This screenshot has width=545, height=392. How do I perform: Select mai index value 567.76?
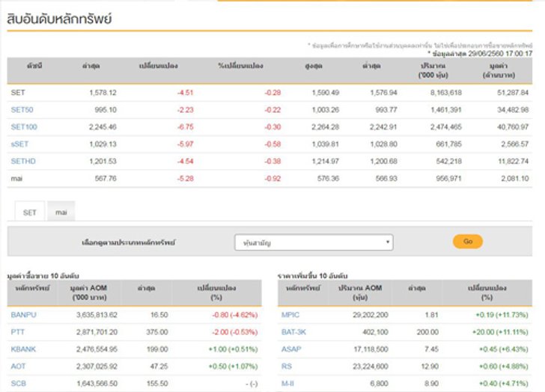(x=106, y=179)
